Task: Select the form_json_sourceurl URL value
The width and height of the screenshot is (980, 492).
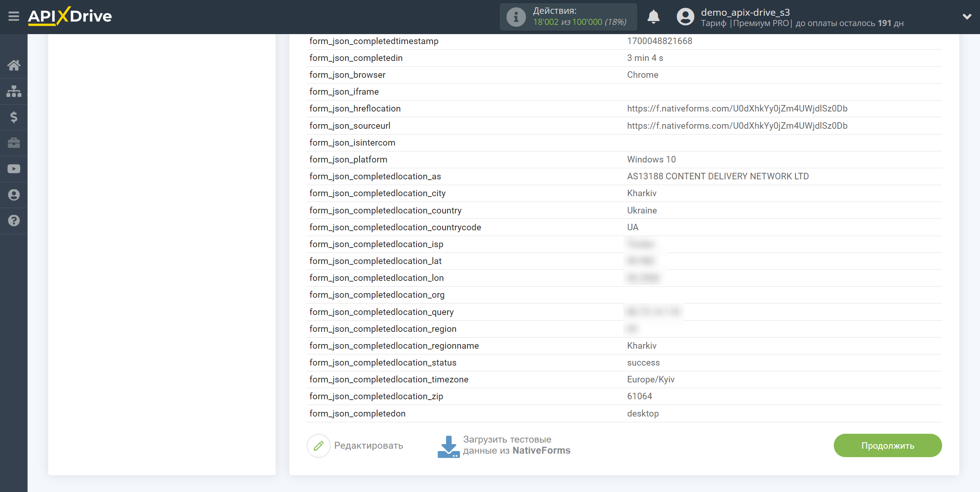Action: click(737, 126)
